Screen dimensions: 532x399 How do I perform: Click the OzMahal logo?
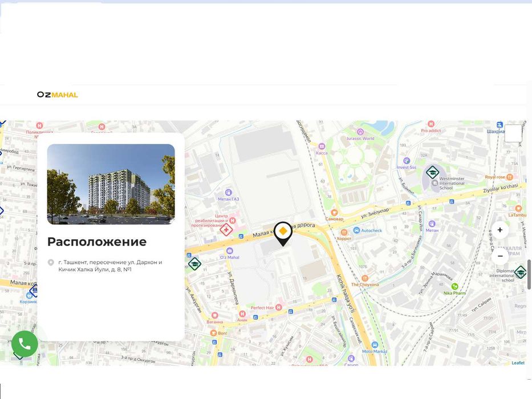coord(58,95)
